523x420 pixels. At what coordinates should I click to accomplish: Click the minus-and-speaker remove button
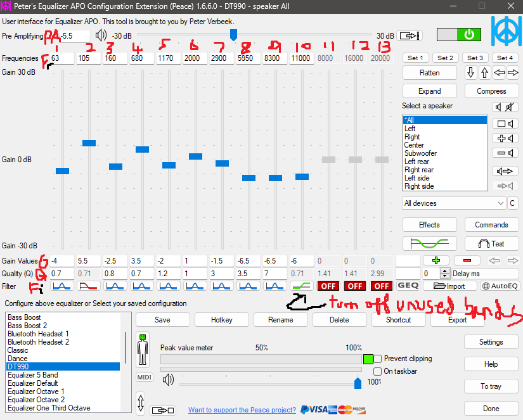(506, 153)
